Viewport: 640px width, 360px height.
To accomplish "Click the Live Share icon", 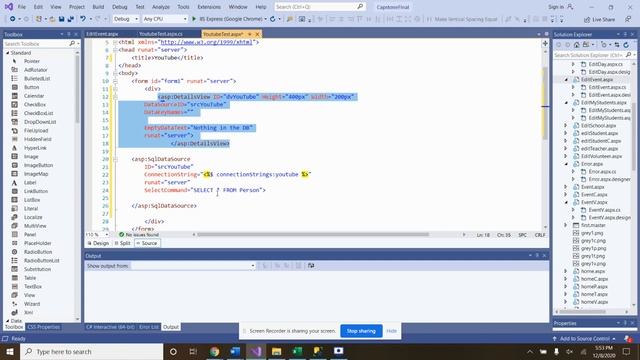I will point(587,20).
